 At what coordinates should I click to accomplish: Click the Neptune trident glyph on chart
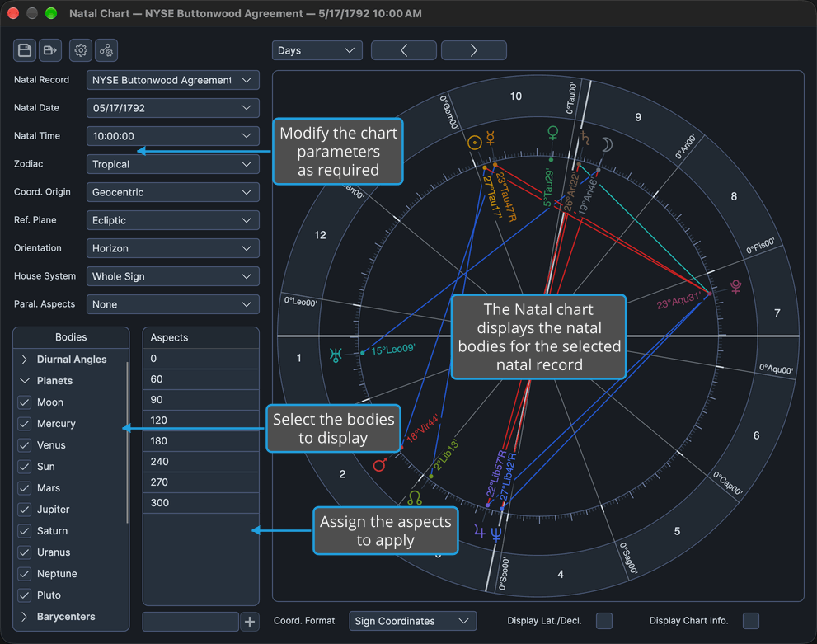pyautogui.click(x=496, y=534)
